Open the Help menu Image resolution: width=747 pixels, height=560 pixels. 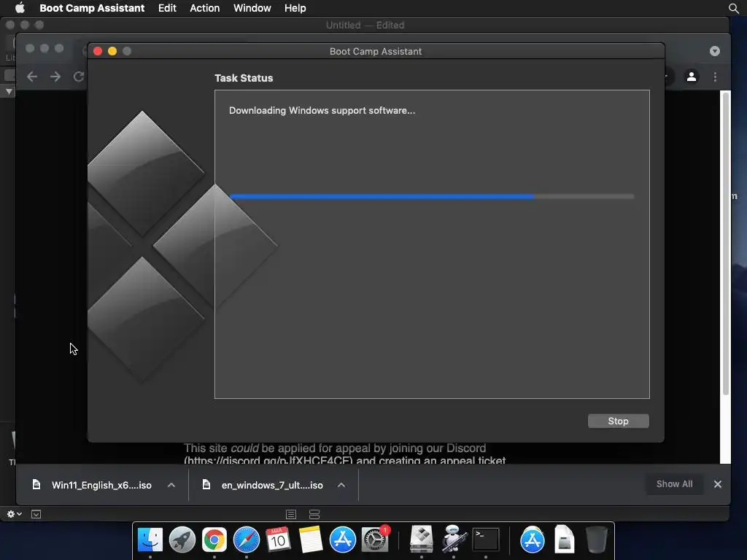point(295,8)
